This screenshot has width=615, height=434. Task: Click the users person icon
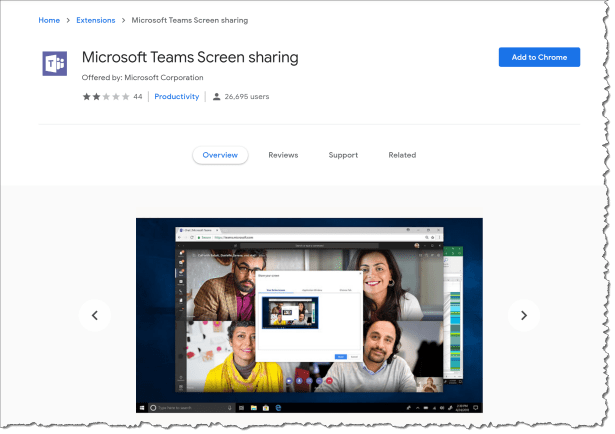[x=216, y=96]
